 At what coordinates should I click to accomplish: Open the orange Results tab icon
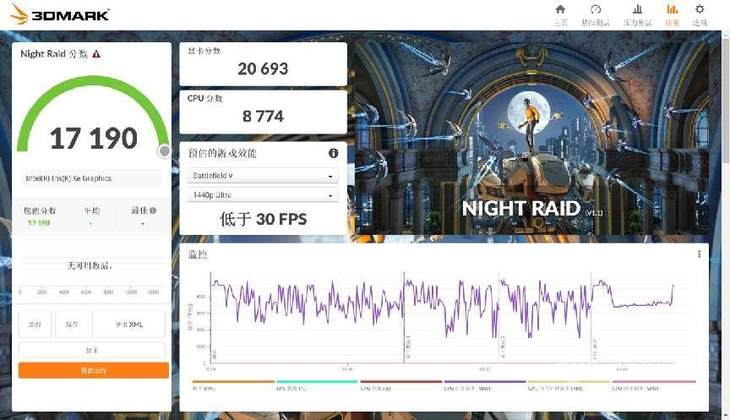[x=672, y=9]
